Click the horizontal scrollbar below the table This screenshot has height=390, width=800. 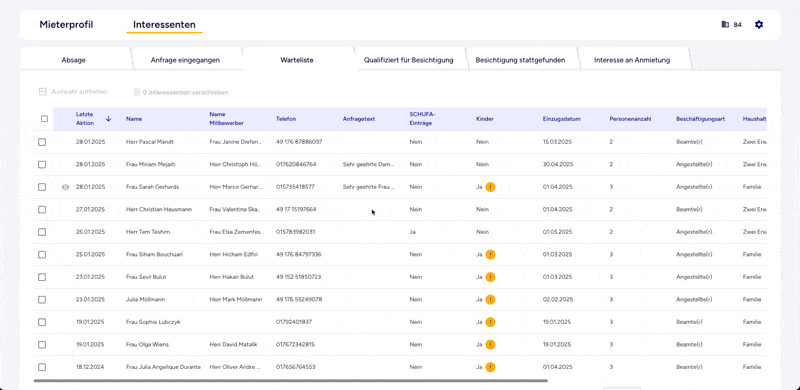pos(291,380)
